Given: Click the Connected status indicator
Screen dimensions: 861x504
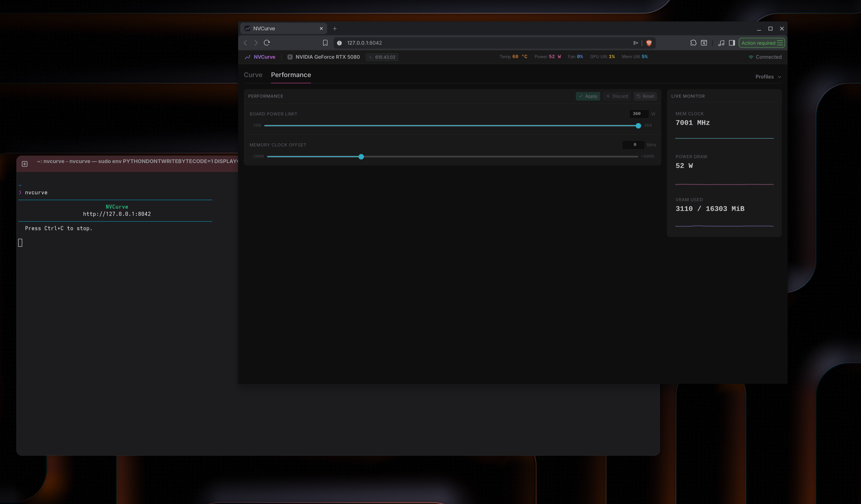Looking at the screenshot, I should pyautogui.click(x=765, y=57).
